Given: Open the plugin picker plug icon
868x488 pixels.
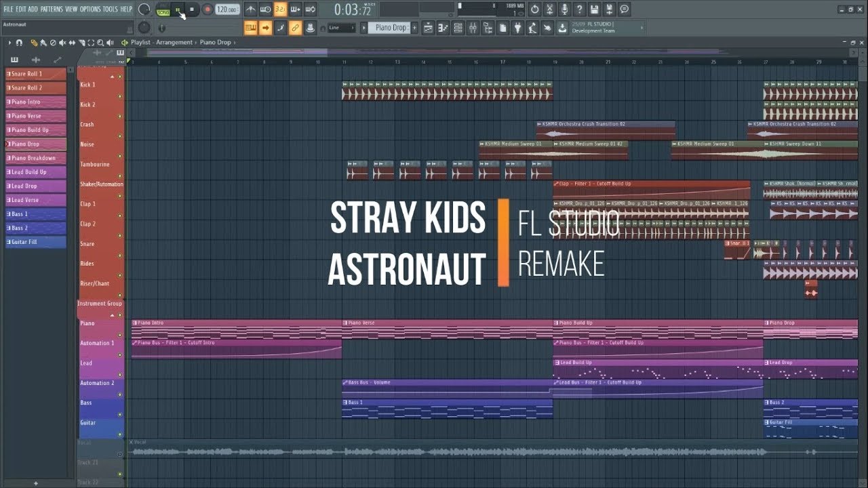Looking at the screenshot, I should click(517, 28).
